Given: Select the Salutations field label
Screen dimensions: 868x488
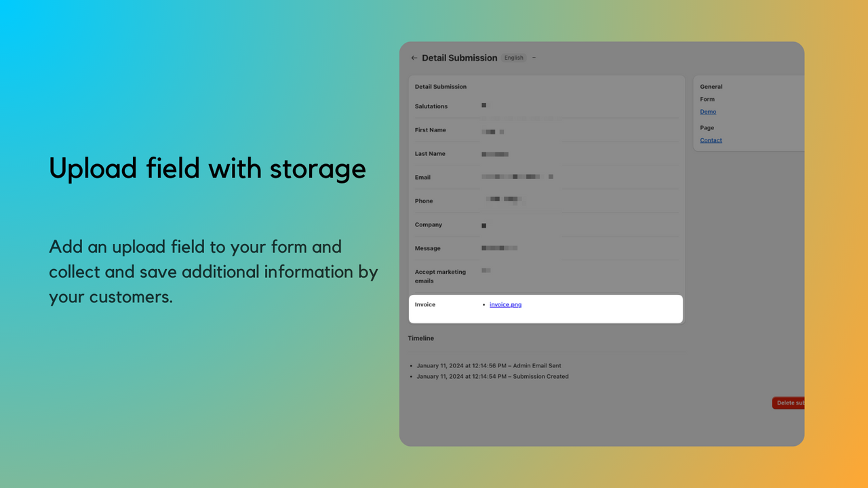Looking at the screenshot, I should [x=431, y=106].
